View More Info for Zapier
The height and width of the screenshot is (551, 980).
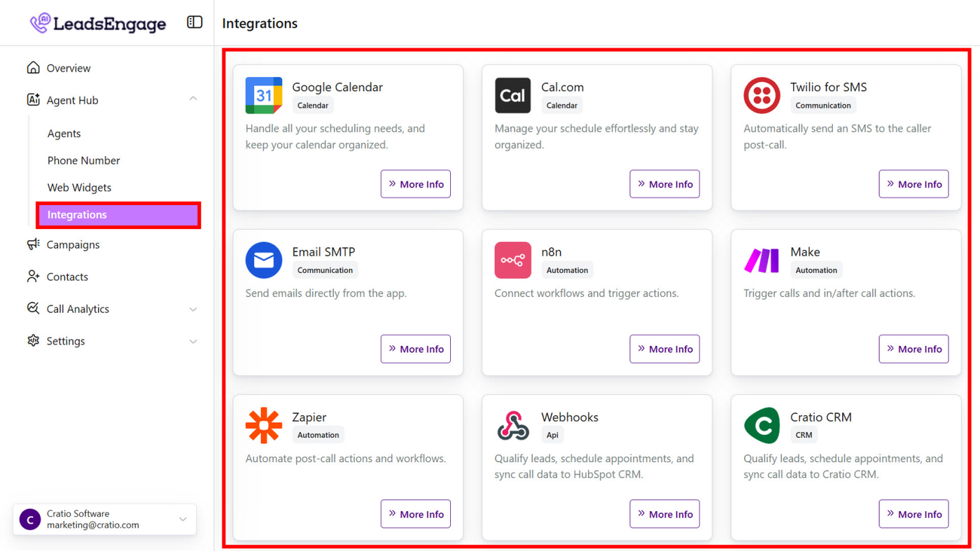[x=416, y=514]
